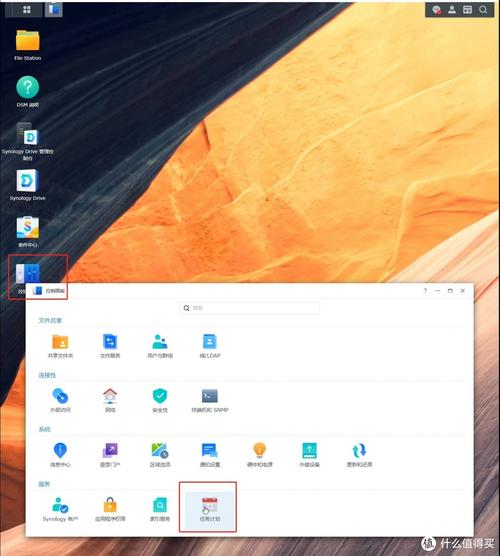Open Notification settings icon
Screen dimensions: 500x556
coord(210,455)
